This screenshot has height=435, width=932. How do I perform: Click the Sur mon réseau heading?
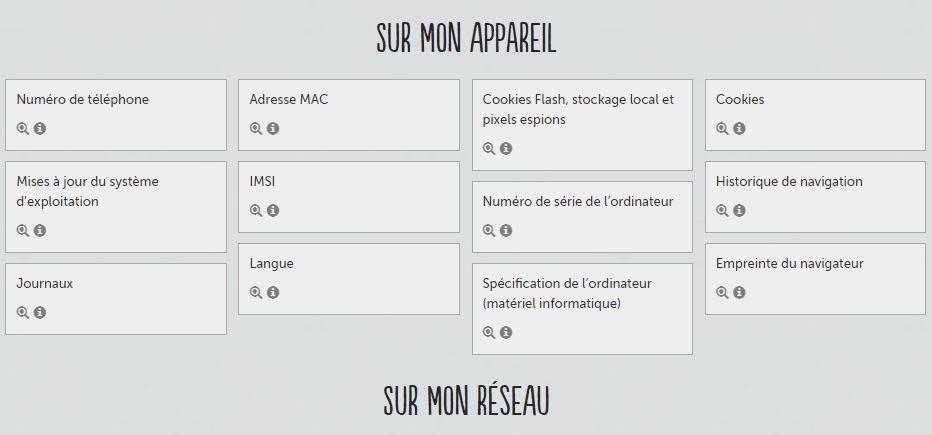466,401
